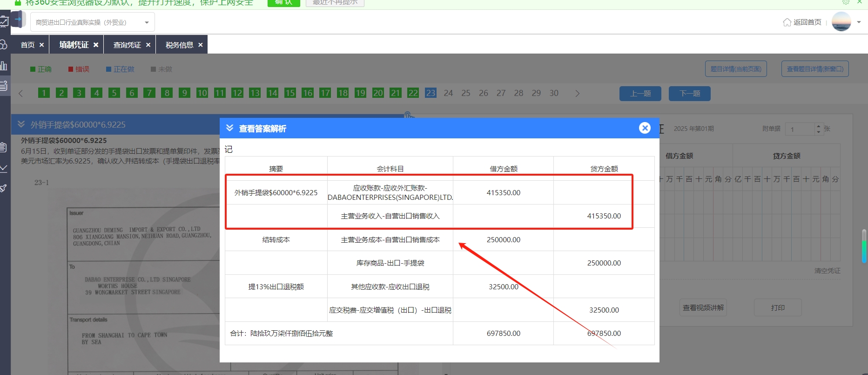
Task: Jump to unfinished question 24
Action: 448,93
